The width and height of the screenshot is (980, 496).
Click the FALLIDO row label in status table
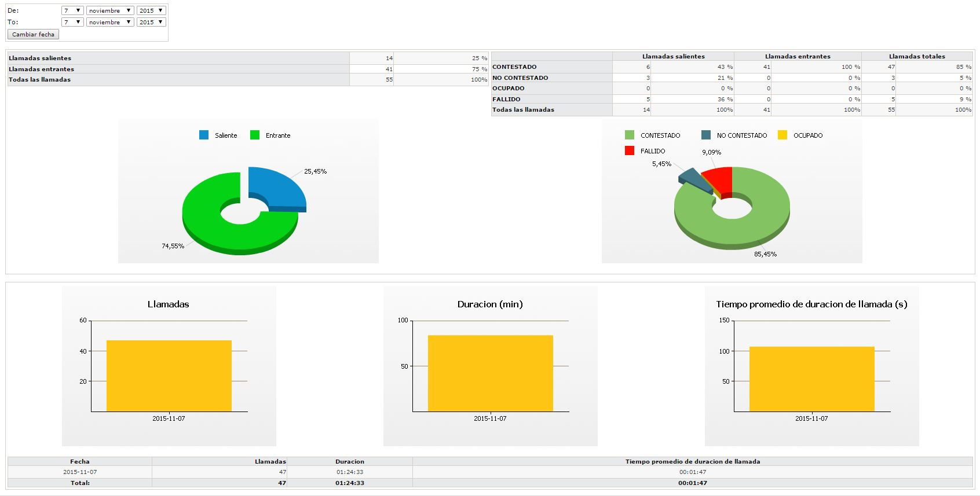[506, 99]
